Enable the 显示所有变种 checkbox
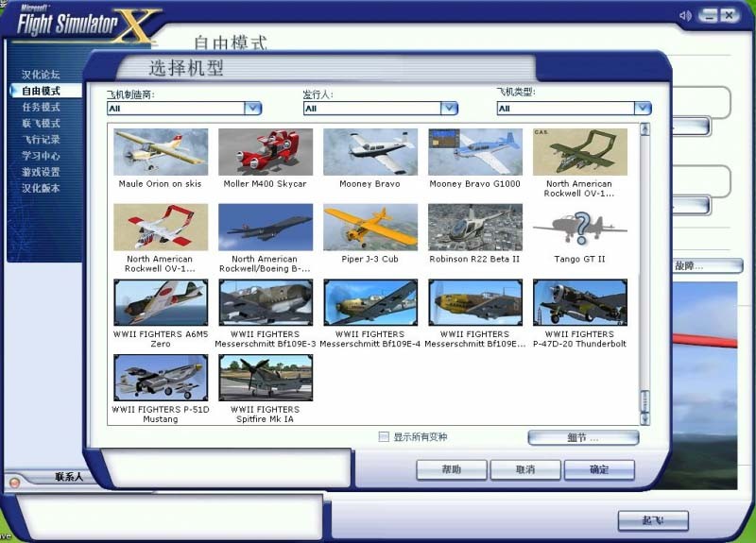Viewport: 756px width, 543px height. pos(384,437)
